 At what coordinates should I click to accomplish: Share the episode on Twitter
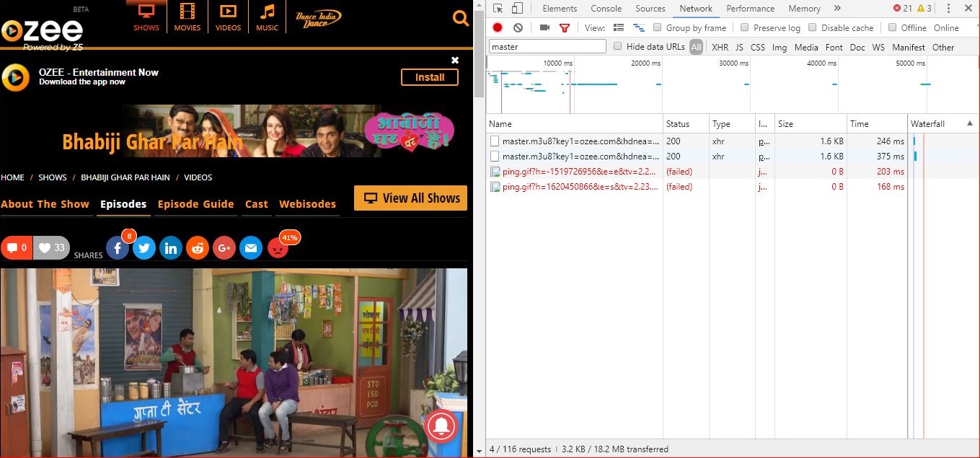tap(144, 247)
